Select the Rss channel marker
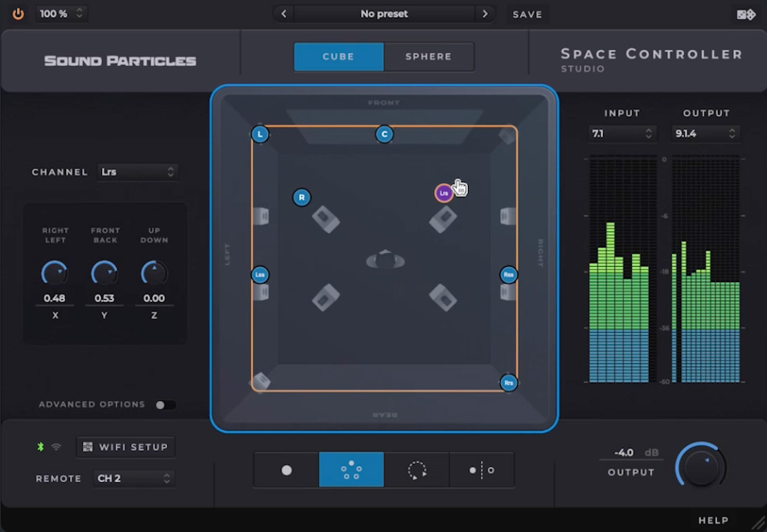This screenshot has height=532, width=767. (509, 275)
